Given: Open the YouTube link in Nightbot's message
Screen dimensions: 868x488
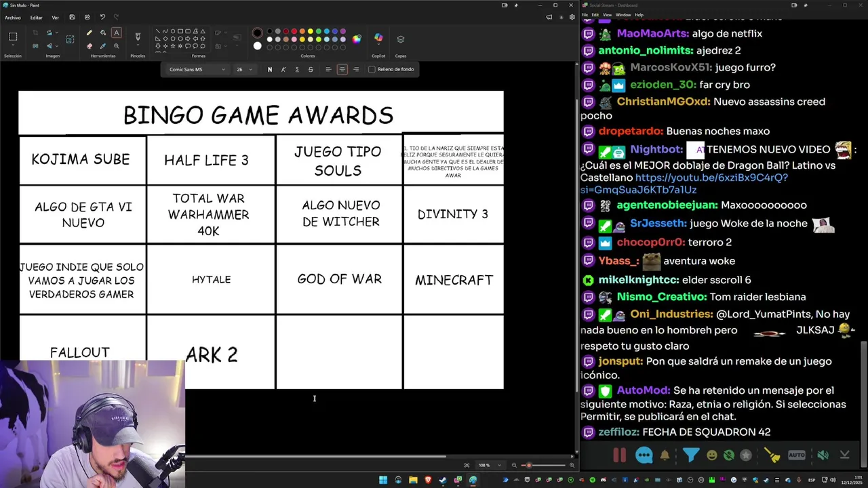Looking at the screenshot, I should click(684, 184).
